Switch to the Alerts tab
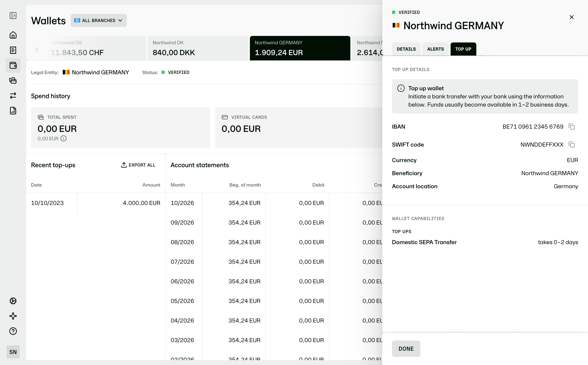The height and width of the screenshot is (365, 588). pos(435,49)
